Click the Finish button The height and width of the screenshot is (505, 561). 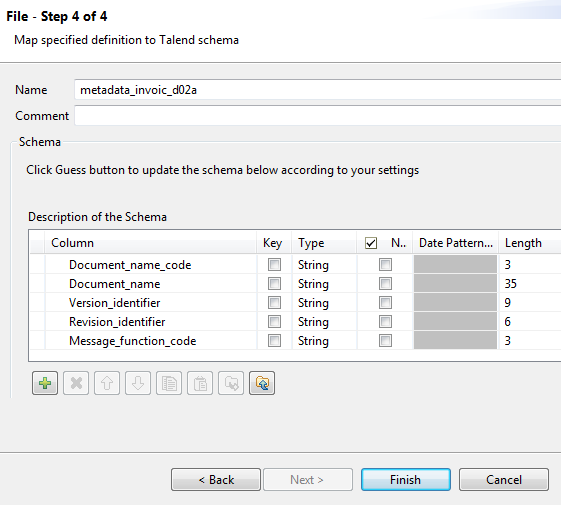[406, 480]
